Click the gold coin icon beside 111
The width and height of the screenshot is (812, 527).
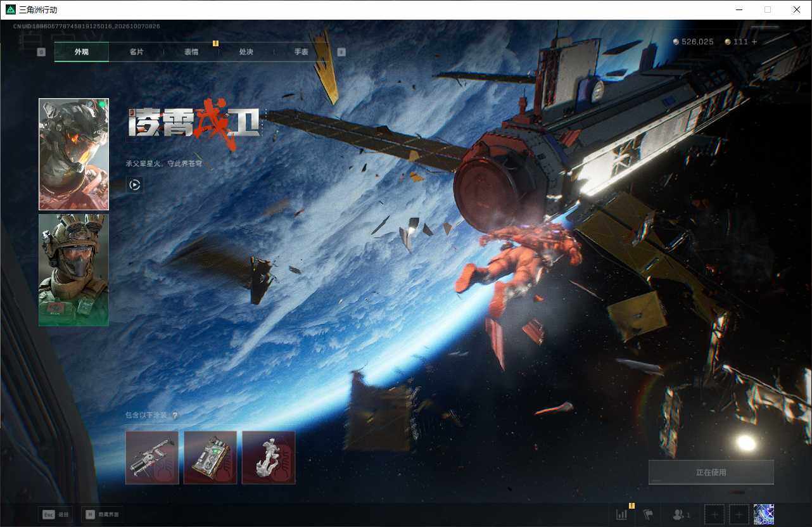click(x=728, y=42)
